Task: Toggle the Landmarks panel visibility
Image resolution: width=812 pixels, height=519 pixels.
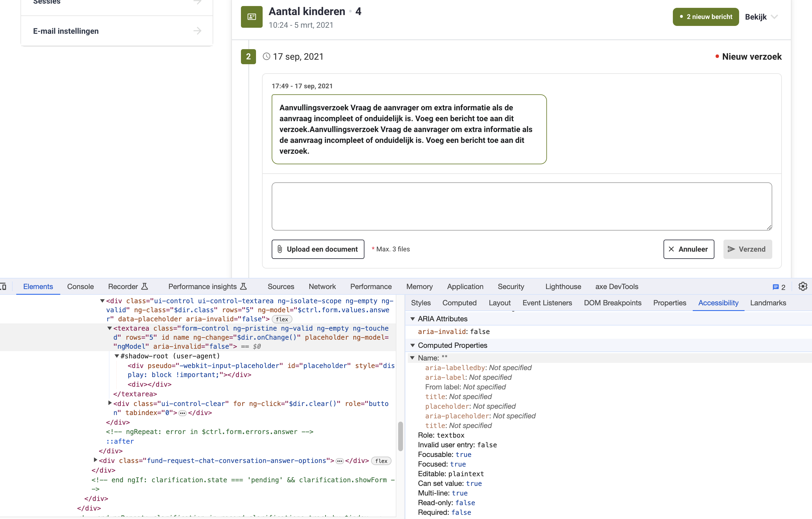Action: point(768,303)
